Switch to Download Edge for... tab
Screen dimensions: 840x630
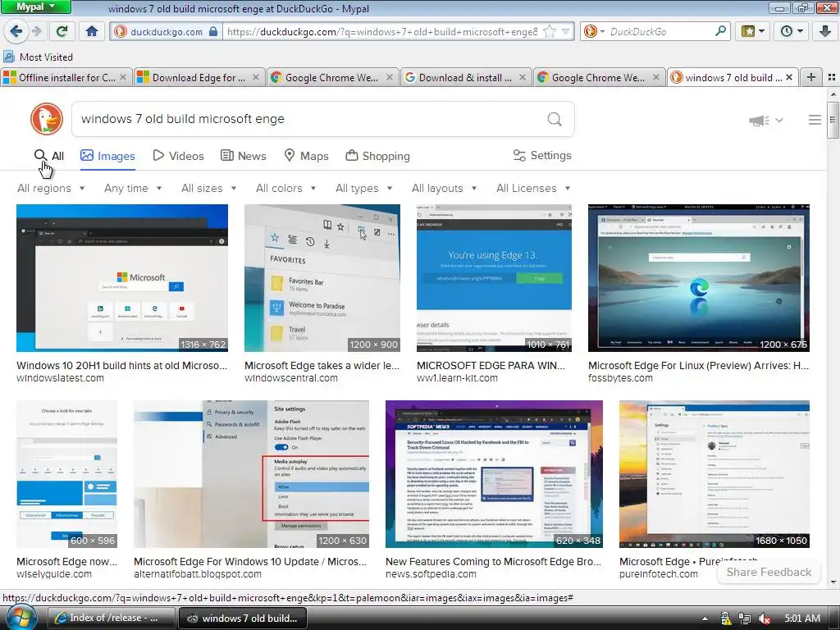pyautogui.click(x=199, y=78)
